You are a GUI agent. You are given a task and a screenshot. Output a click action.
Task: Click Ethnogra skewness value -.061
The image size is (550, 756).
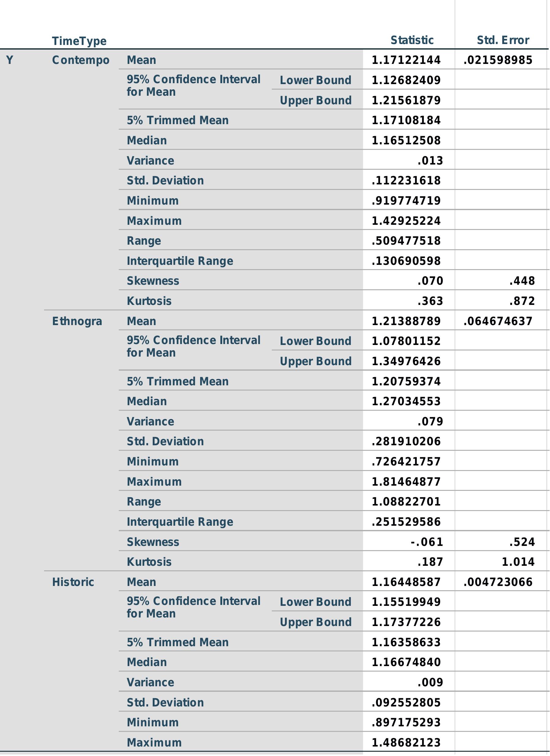pyautogui.click(x=427, y=542)
